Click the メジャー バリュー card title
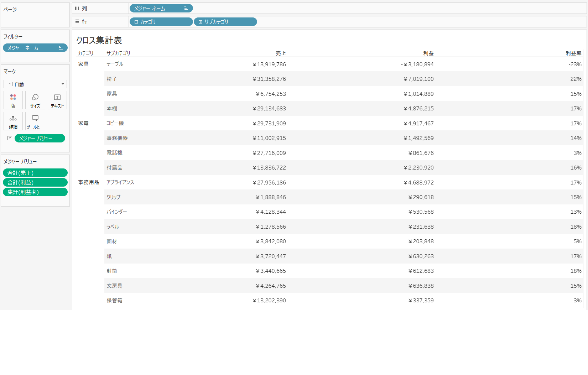This screenshot has width=588, height=375. click(x=20, y=162)
